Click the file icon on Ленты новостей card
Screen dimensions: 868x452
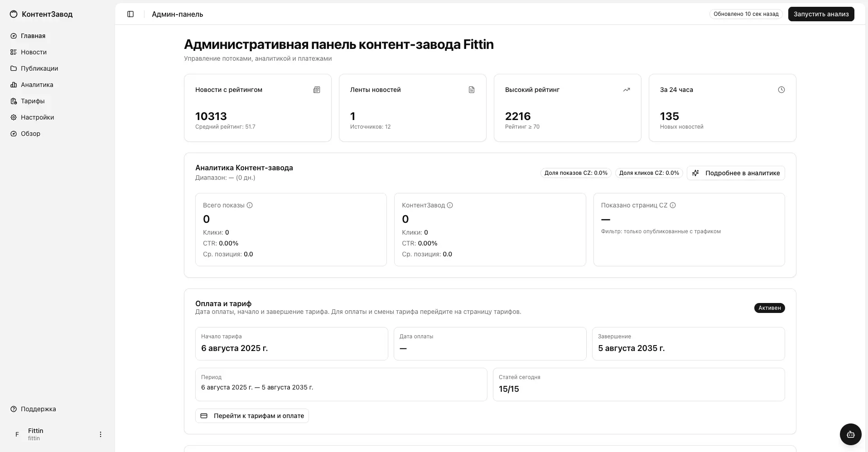point(472,90)
